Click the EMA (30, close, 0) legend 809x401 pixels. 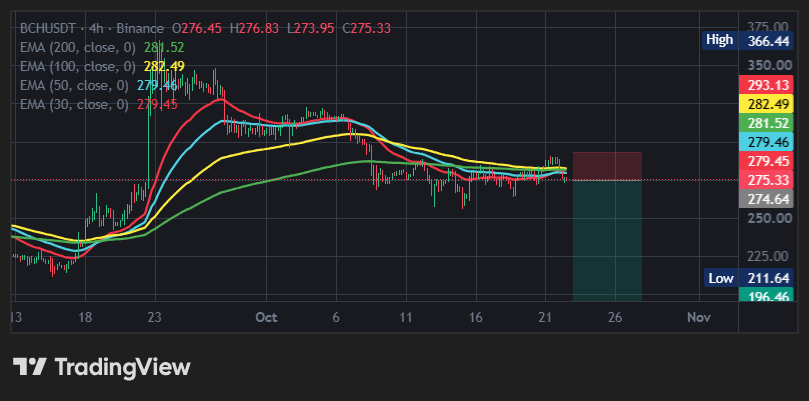[99, 104]
